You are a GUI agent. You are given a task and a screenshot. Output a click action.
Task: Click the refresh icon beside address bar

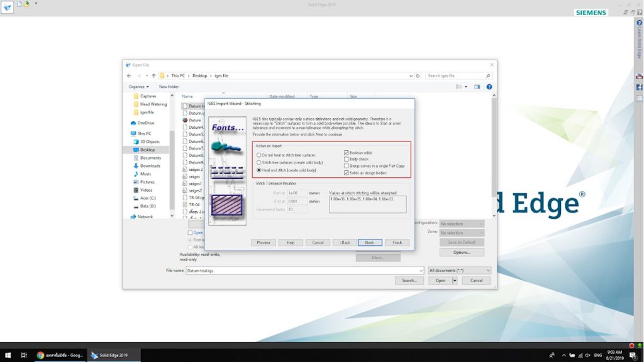pos(418,75)
